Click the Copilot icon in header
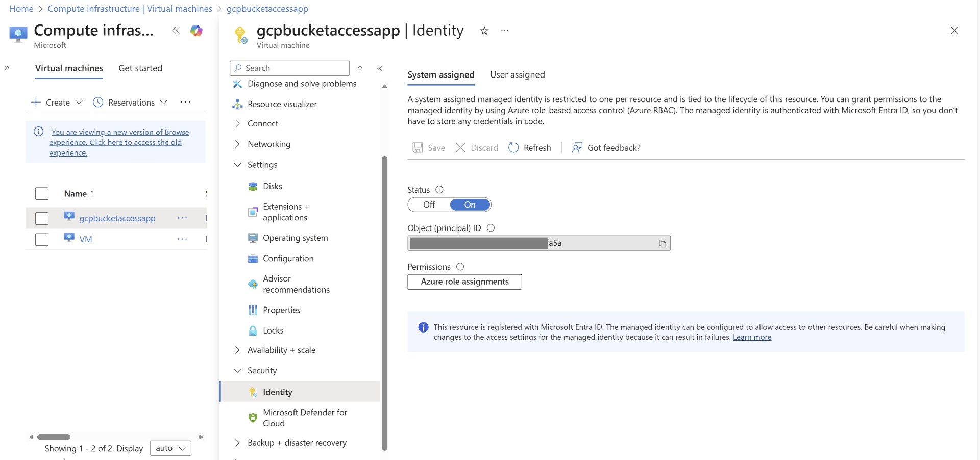 point(197,31)
